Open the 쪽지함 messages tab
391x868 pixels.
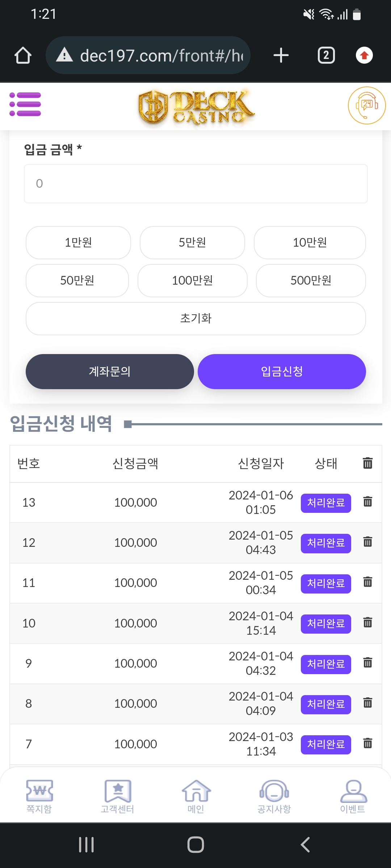tap(39, 796)
